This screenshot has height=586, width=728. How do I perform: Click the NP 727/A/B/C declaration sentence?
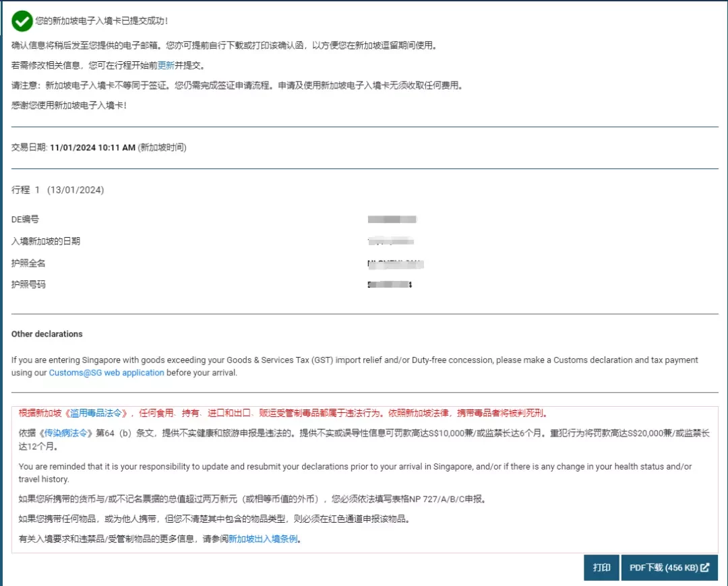click(x=252, y=499)
